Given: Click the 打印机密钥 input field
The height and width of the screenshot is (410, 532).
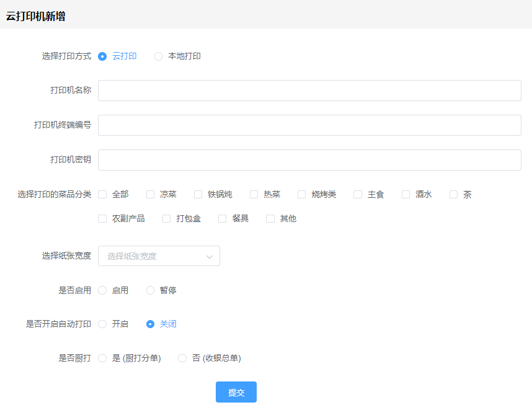Looking at the screenshot, I should pos(309,160).
